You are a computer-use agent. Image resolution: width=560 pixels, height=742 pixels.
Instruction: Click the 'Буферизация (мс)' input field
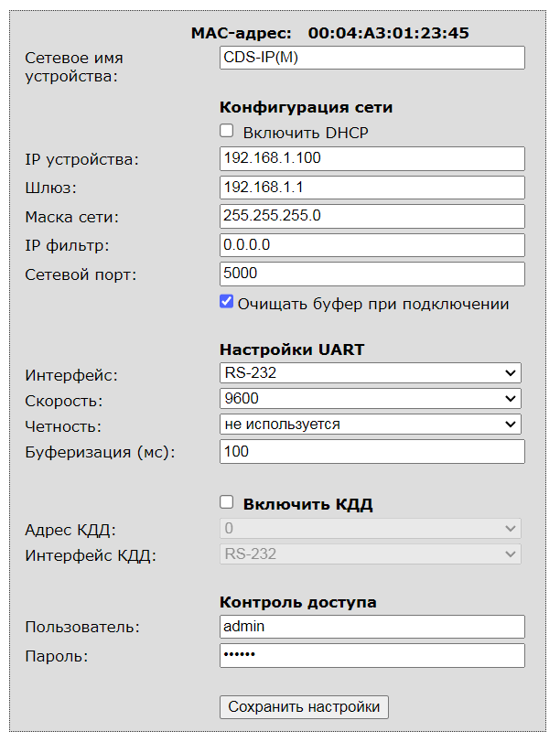(372, 452)
